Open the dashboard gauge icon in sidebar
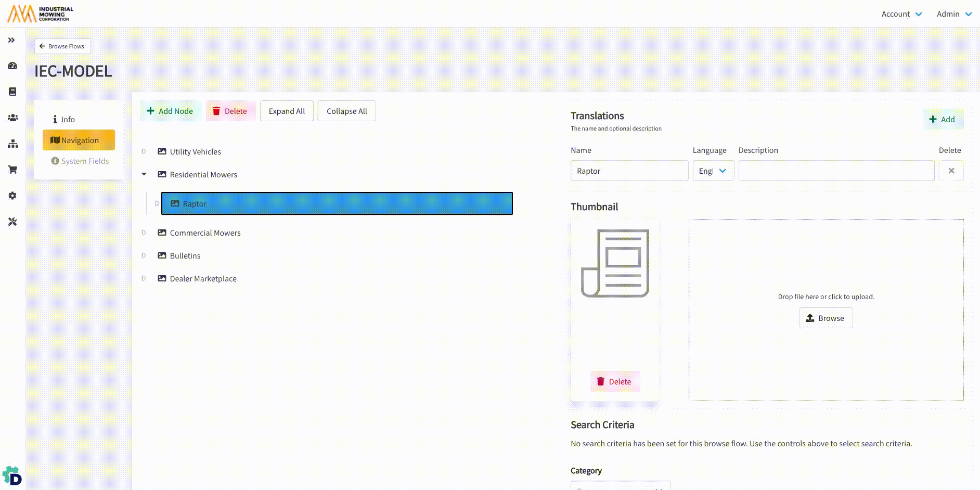Viewport: 980px width, 490px height. (12, 66)
